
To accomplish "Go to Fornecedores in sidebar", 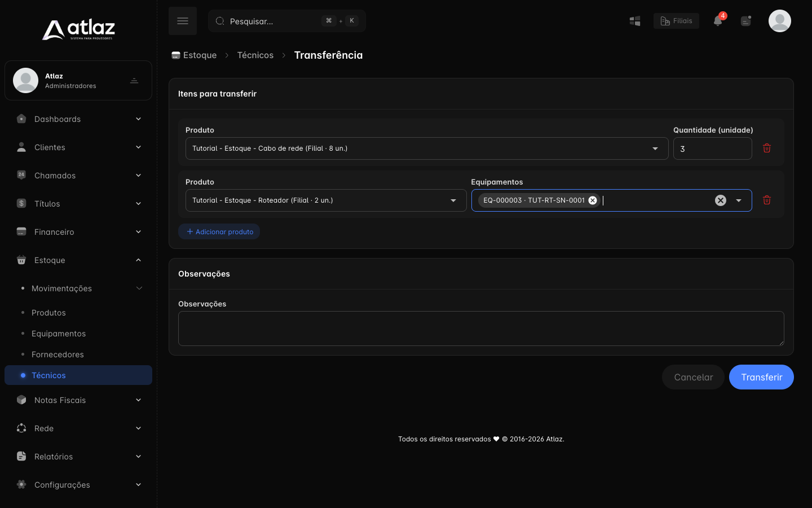I will (x=58, y=354).
